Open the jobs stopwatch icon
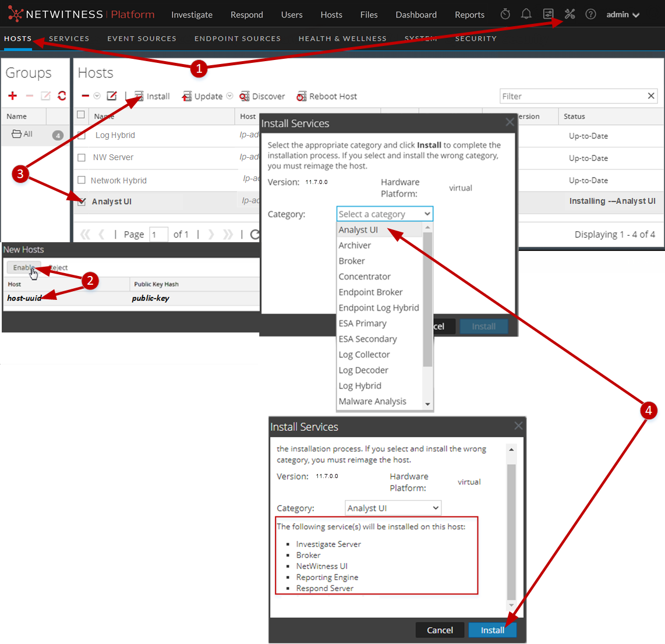 tap(505, 14)
